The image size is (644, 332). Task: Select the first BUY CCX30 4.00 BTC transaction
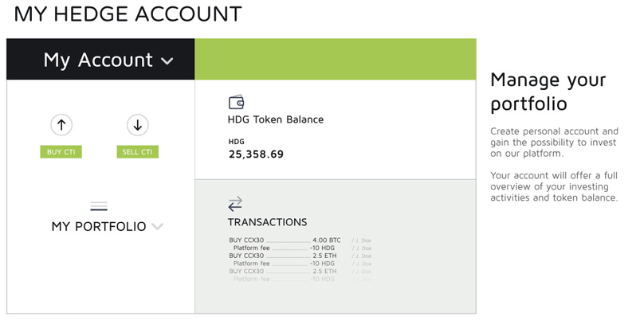(300, 240)
